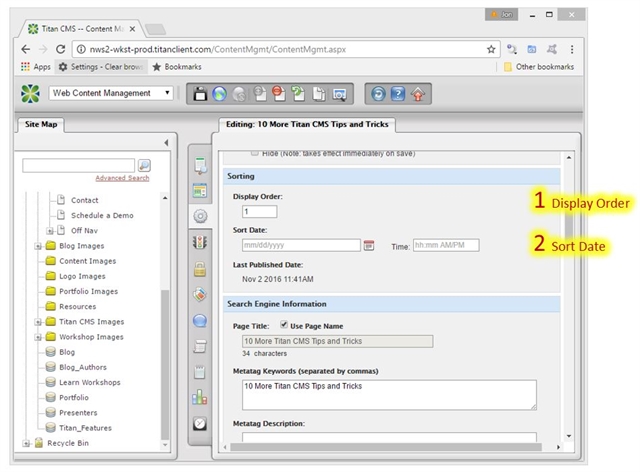Click the delete page red icon

click(279, 94)
